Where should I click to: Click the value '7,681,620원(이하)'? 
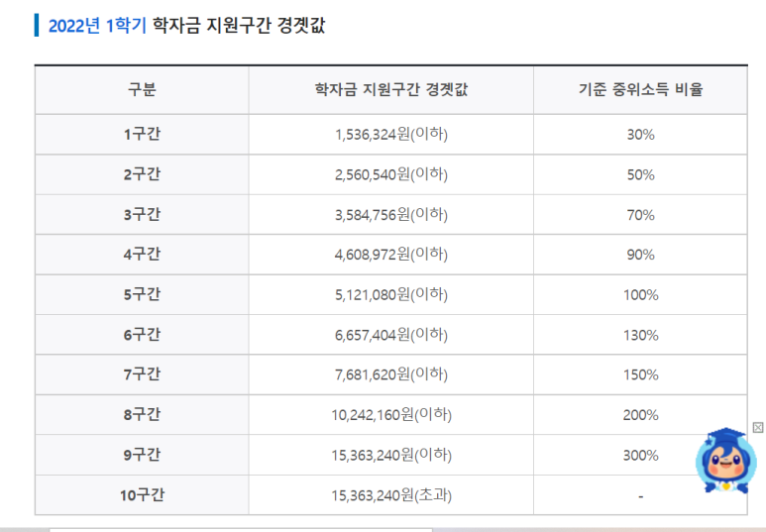390,374
